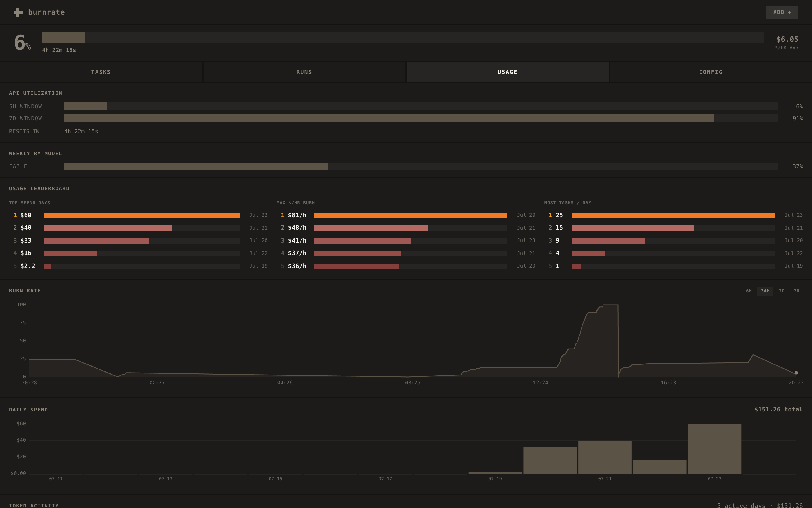This screenshot has width=812, height=508.
Task: Open the CONFIG tab
Action: (711, 72)
